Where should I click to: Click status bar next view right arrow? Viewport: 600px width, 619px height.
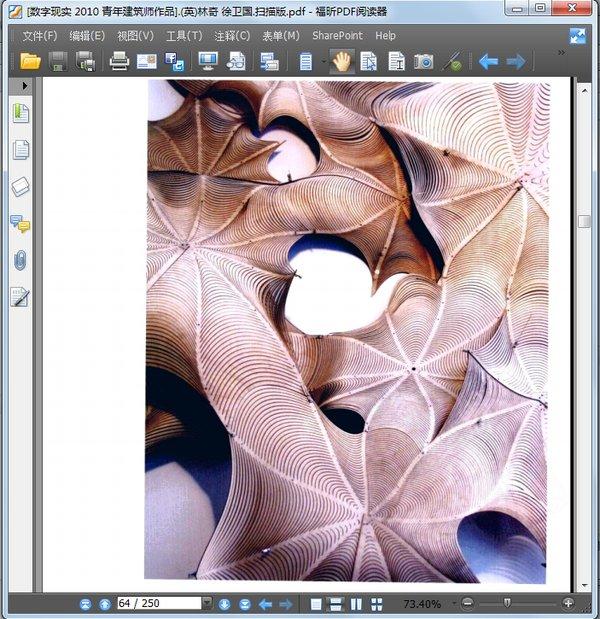click(x=286, y=604)
